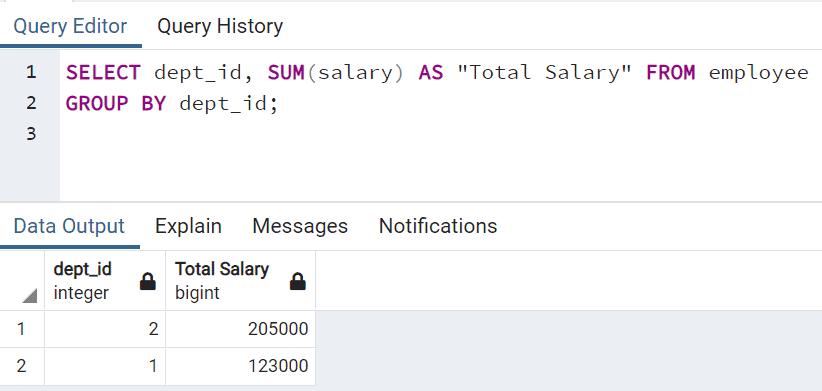Click the select-all triangle in grid corner
The image size is (822, 391).
click(x=30, y=296)
